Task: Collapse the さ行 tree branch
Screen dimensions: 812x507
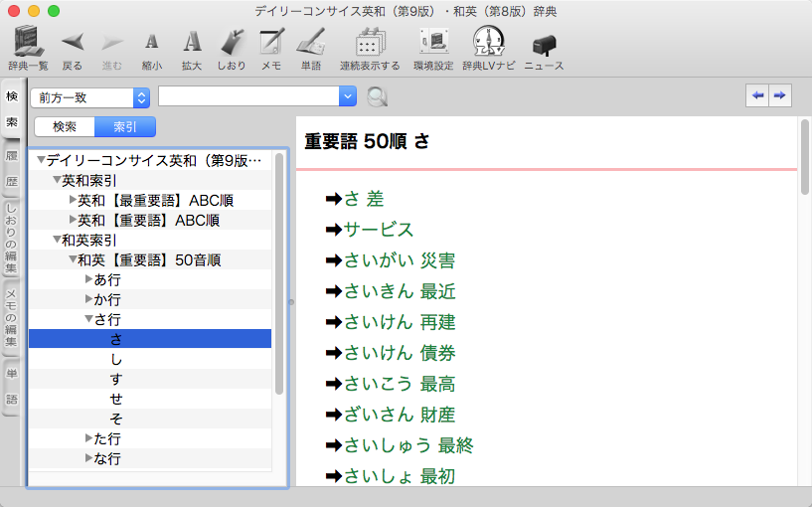Action: pyautogui.click(x=88, y=320)
